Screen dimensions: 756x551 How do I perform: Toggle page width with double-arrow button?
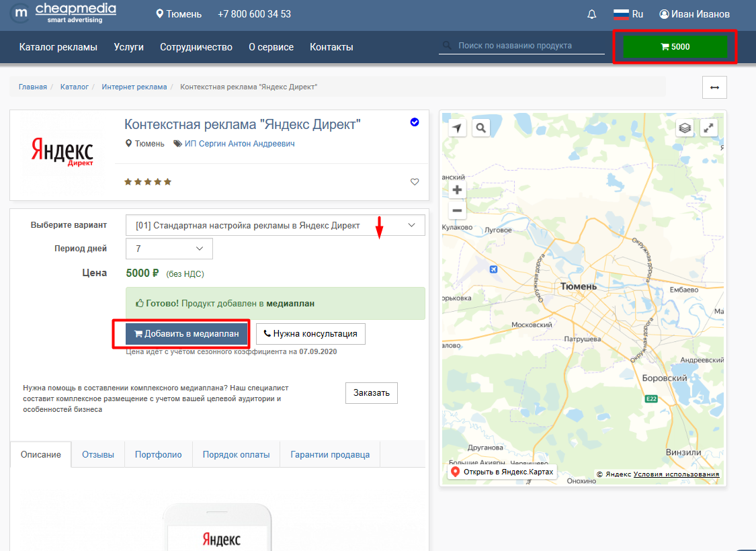point(714,87)
